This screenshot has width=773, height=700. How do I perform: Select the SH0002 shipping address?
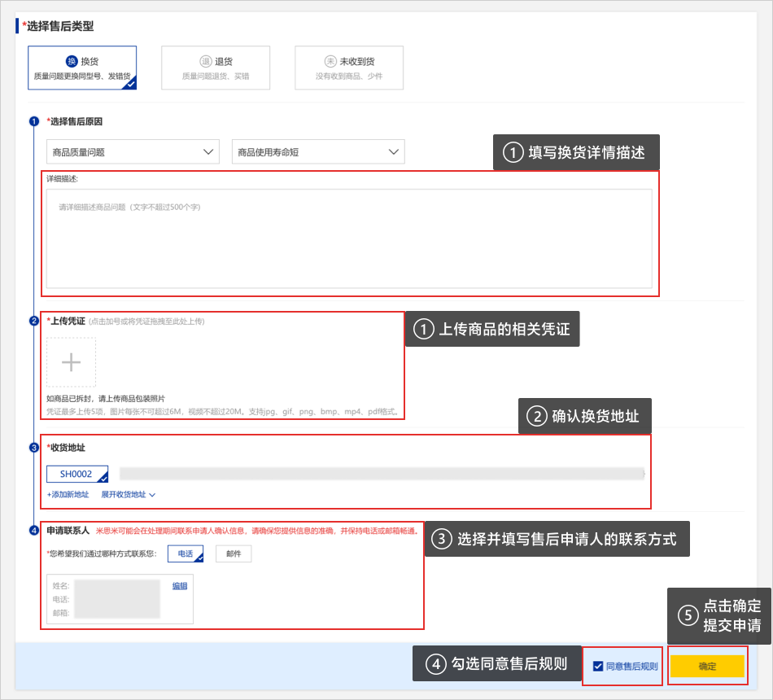(x=77, y=474)
